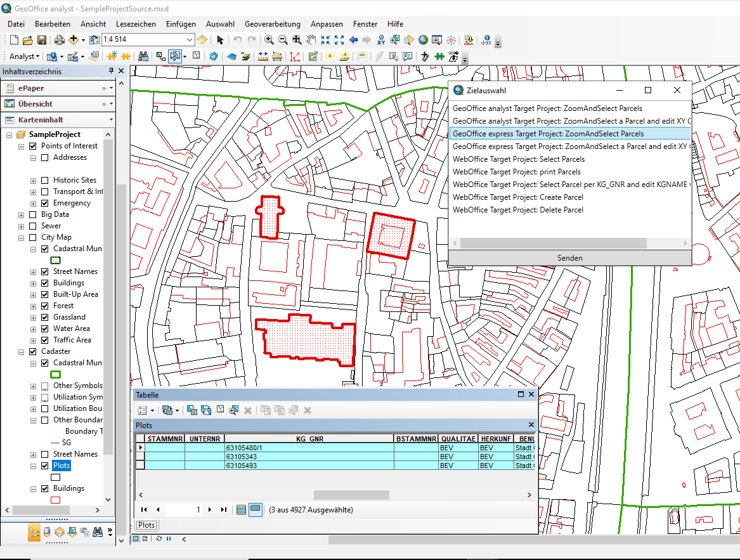Click the Save project icon

click(42, 40)
